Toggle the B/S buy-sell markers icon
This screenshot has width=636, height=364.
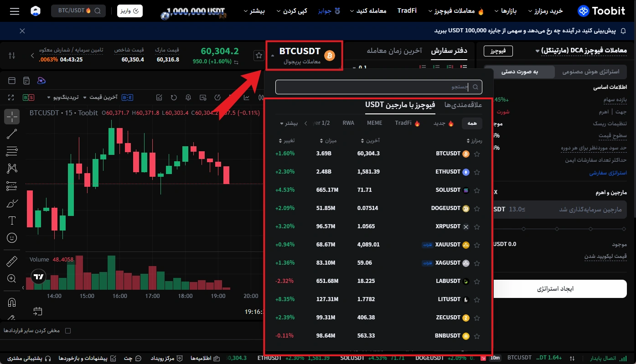tap(28, 97)
